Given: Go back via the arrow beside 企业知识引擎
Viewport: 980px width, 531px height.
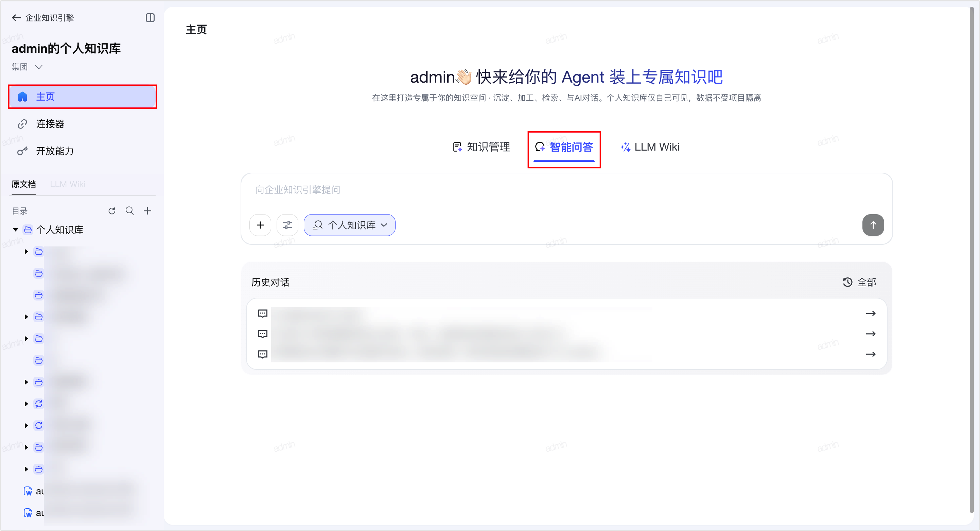Looking at the screenshot, I should coord(16,18).
